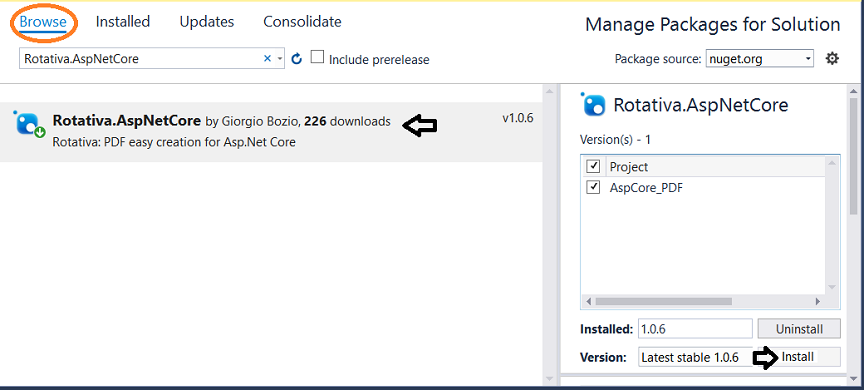Click the Uninstall button
Image resolution: width=864 pixels, height=390 pixels.
point(799,329)
